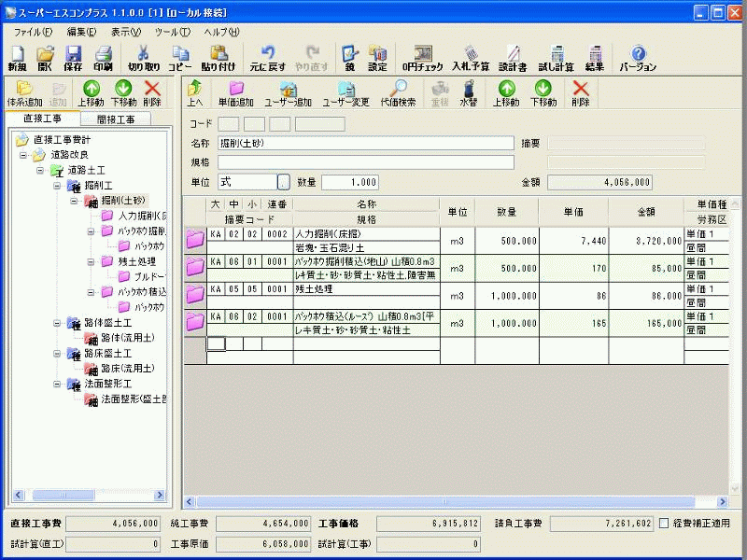Collapse the 掘削工 tree node
This screenshot has width=747, height=560.
57,186
